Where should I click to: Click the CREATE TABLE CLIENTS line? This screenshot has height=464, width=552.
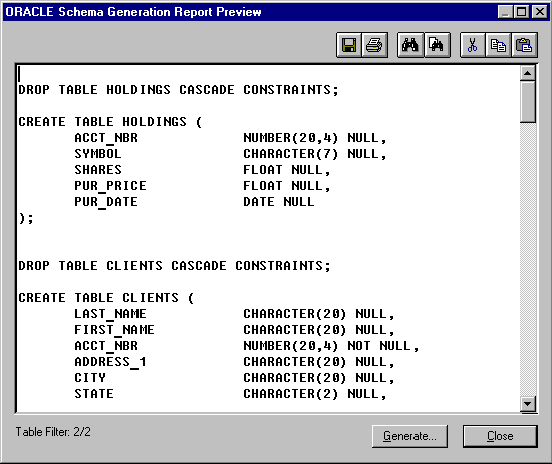(x=106, y=298)
